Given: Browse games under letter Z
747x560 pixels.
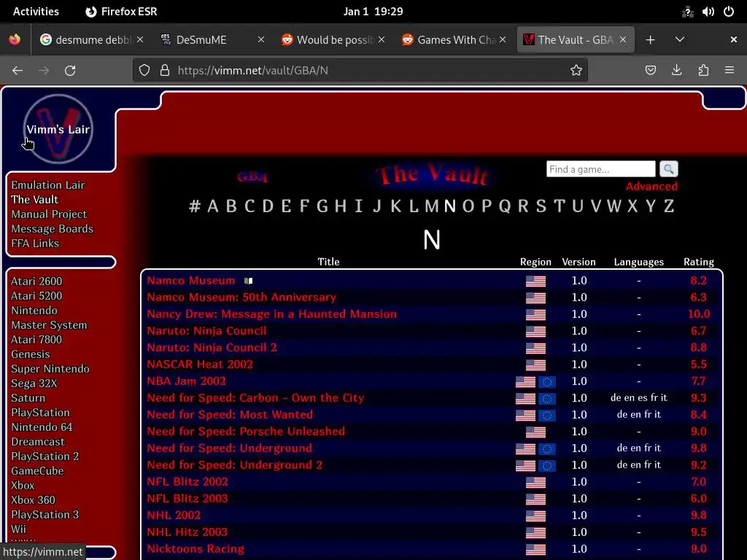Looking at the screenshot, I should click(668, 206).
